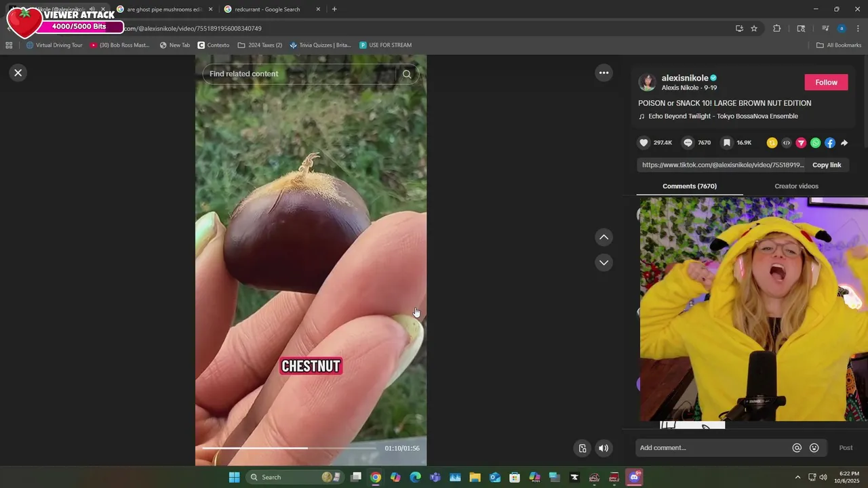Viewport: 868px width, 488px height.
Task: Open Chrome three-dot menu
Action: click(858, 28)
